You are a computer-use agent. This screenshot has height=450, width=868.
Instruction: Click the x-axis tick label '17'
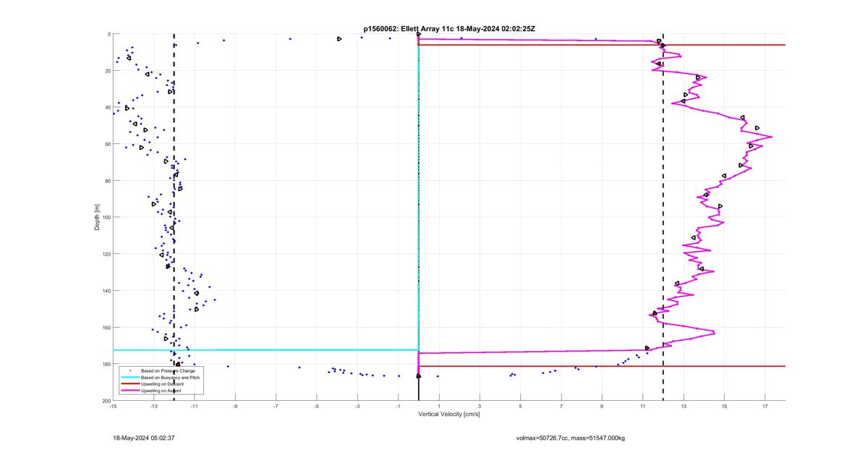pyautogui.click(x=765, y=407)
